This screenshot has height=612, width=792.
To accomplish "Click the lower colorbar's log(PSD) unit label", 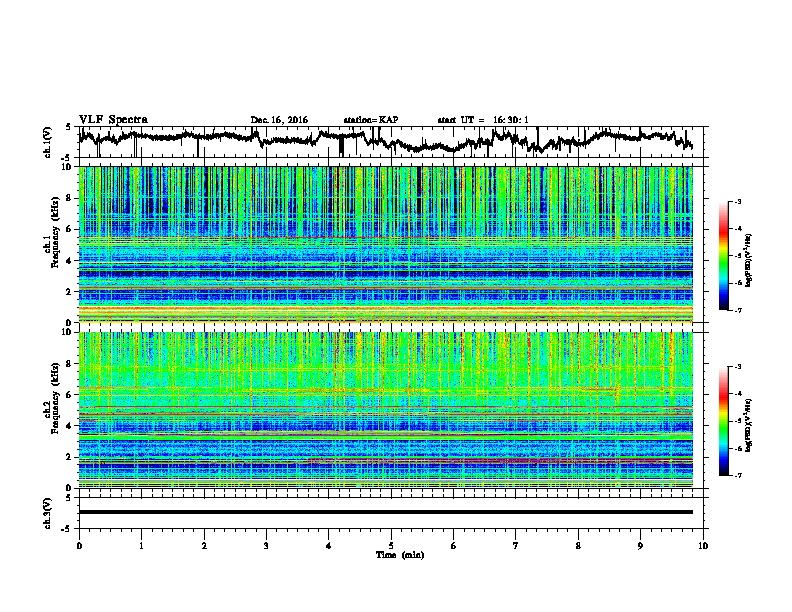I will (x=749, y=425).
